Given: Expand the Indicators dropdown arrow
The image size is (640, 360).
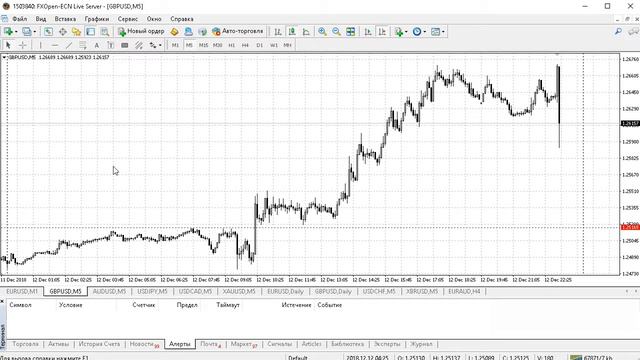Looking at the screenshot, I should tap(406, 31).
